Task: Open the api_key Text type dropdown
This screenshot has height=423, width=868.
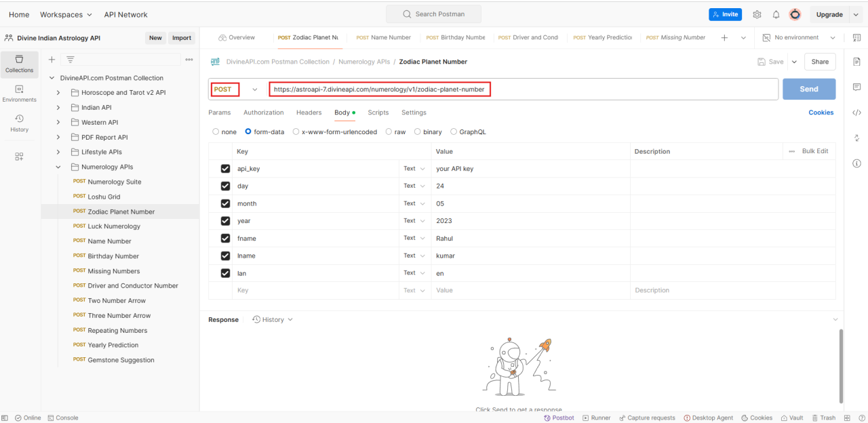Action: click(414, 169)
